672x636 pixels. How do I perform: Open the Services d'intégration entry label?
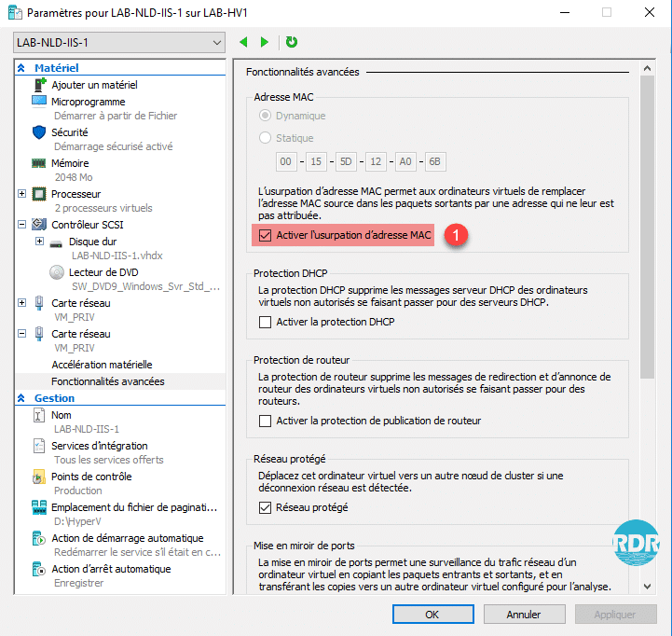pos(100,446)
